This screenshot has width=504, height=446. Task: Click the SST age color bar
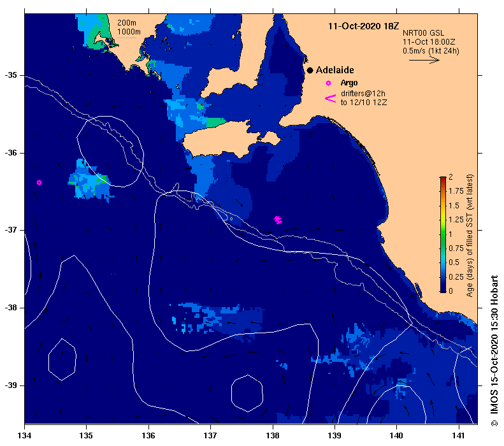click(443, 234)
